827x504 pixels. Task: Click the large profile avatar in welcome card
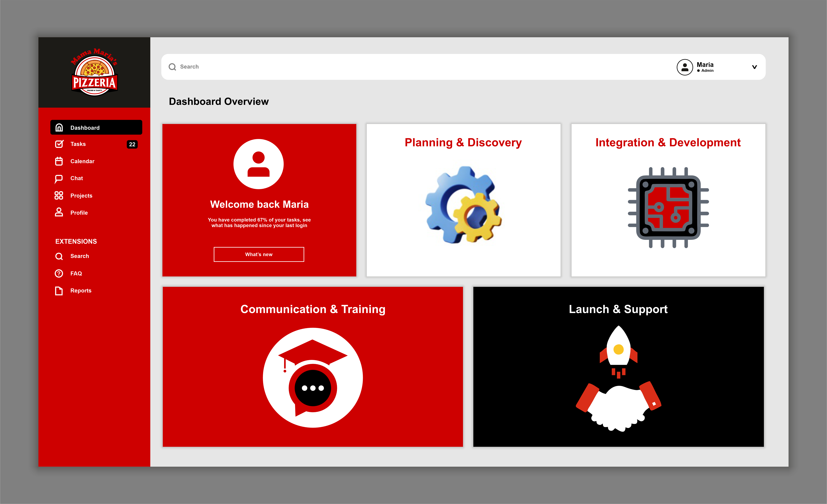click(258, 164)
